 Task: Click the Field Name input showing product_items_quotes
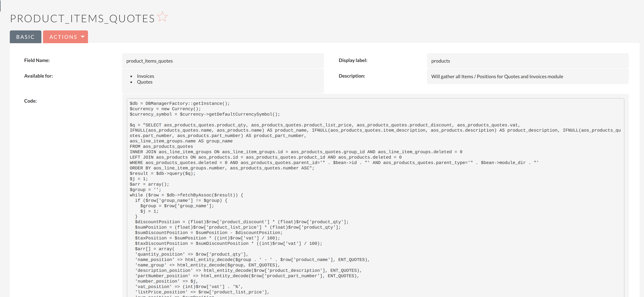[x=222, y=61]
